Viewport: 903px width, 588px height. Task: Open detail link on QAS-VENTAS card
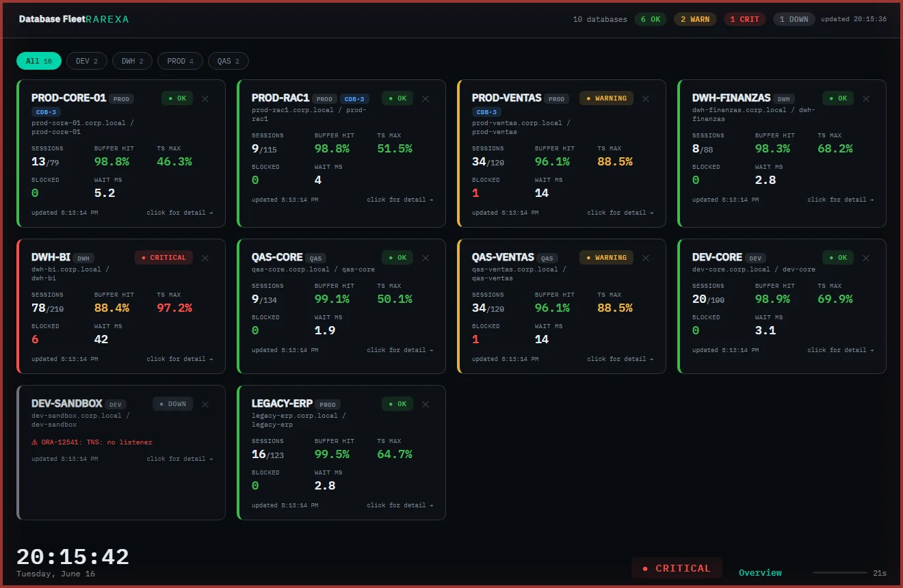[620, 359]
